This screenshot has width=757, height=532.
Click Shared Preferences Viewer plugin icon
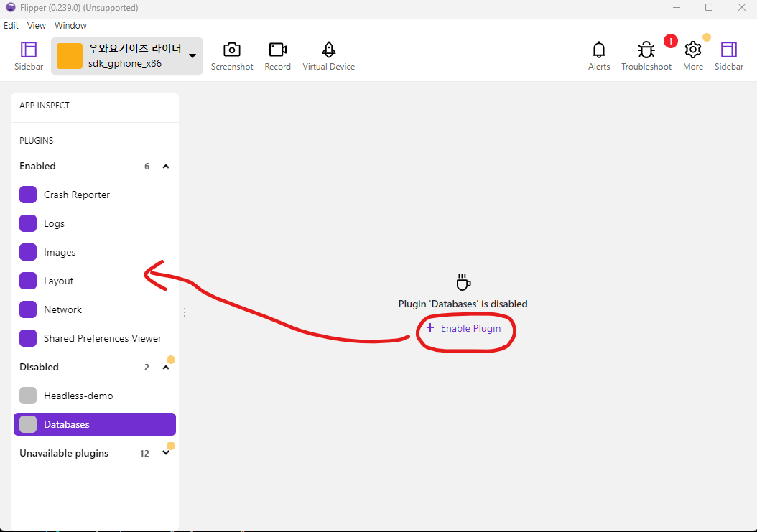coord(28,338)
